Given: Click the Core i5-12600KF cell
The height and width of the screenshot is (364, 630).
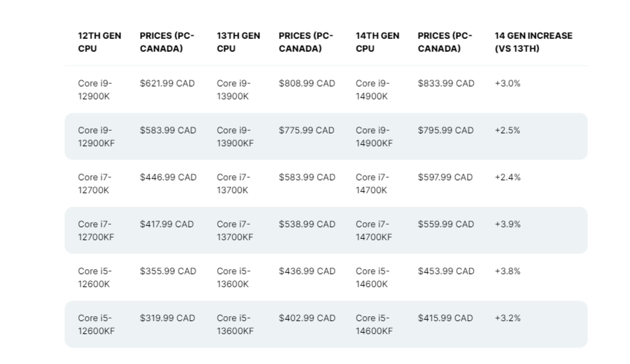Looking at the screenshot, I should pyautogui.click(x=96, y=324).
